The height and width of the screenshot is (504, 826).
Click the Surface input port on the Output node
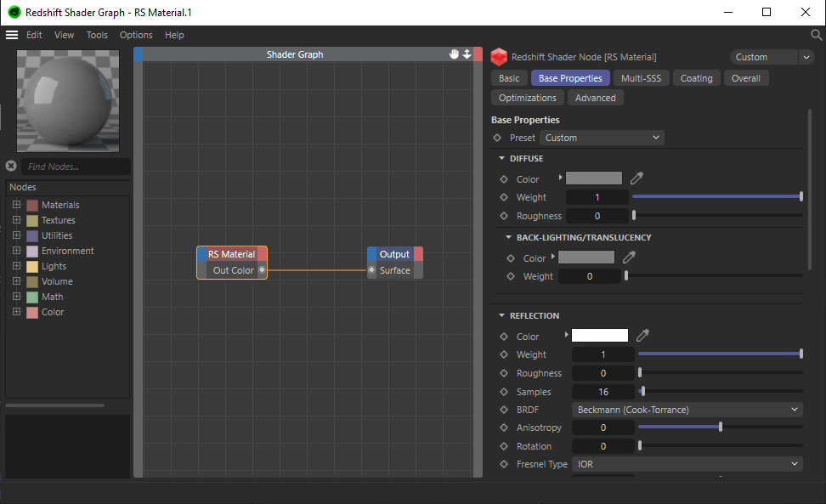tap(371, 270)
